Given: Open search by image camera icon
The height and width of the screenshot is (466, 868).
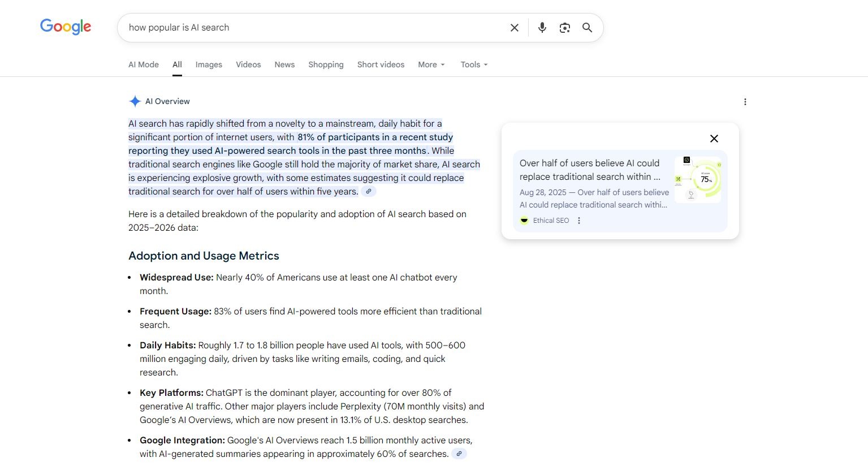Looking at the screenshot, I should 564,28.
